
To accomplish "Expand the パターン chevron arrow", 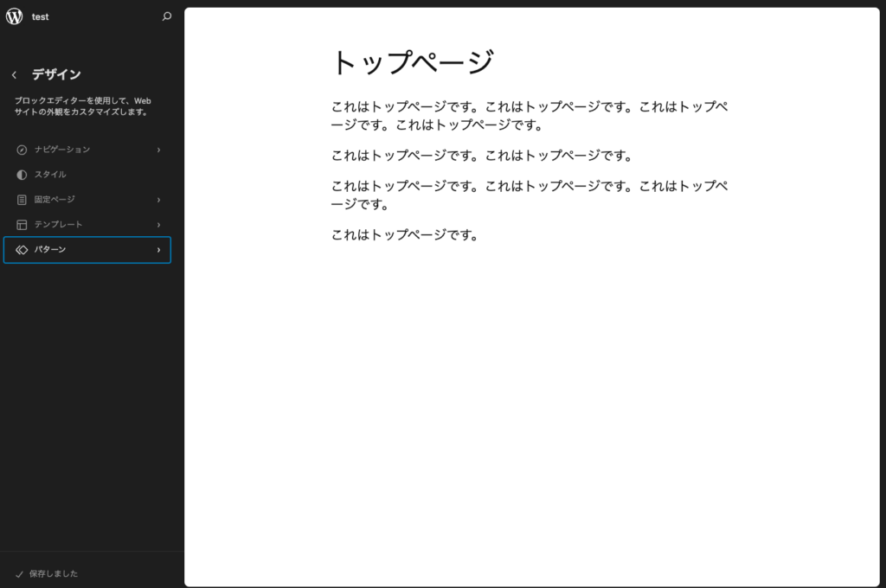I will point(158,250).
